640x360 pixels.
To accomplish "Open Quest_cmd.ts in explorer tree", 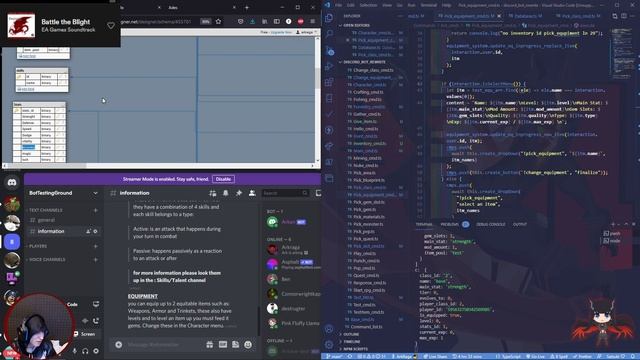I will point(366,276).
